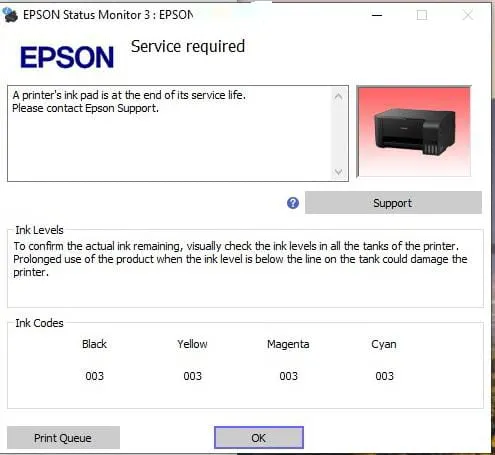495x455 pixels.
Task: Click the message box scroll up arrow
Action: tap(338, 96)
